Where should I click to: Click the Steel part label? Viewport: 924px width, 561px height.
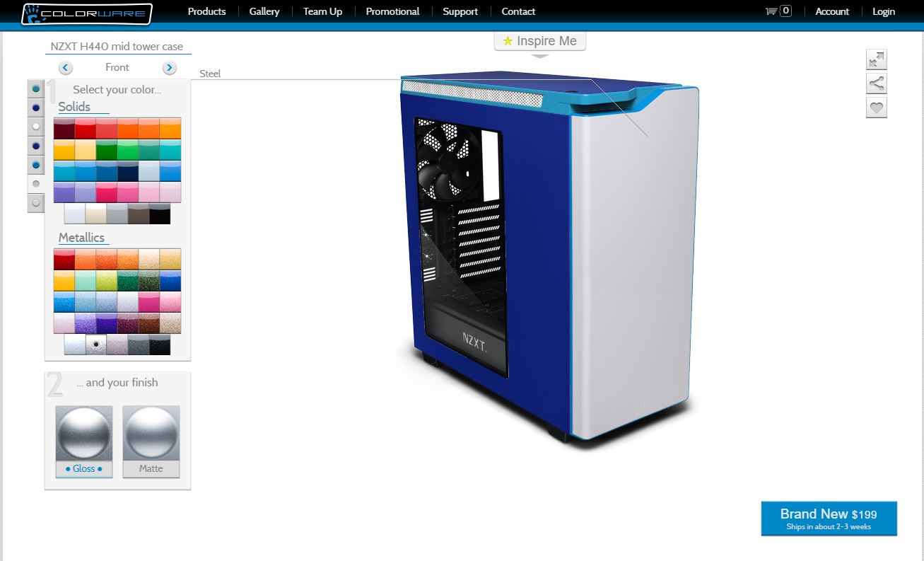210,74
